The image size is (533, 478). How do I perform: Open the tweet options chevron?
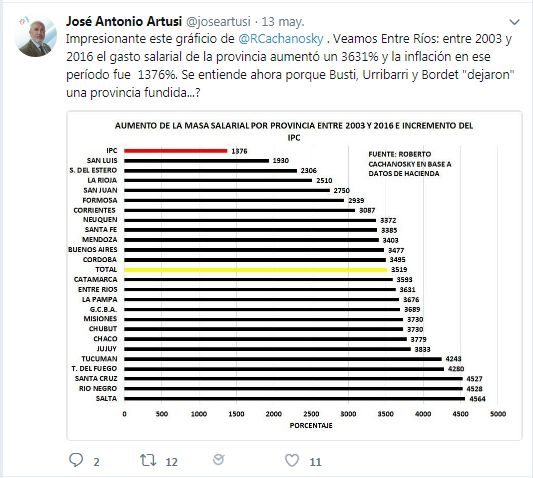click(514, 22)
